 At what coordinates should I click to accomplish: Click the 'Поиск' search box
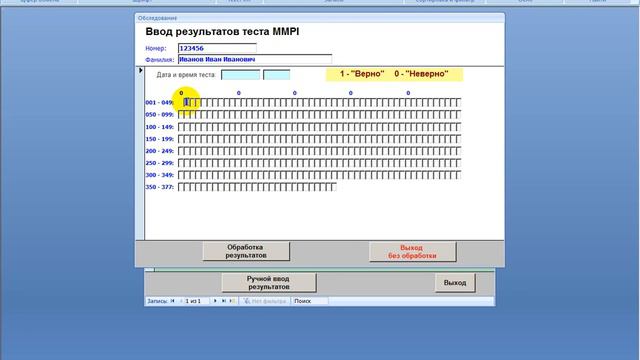(x=310, y=301)
